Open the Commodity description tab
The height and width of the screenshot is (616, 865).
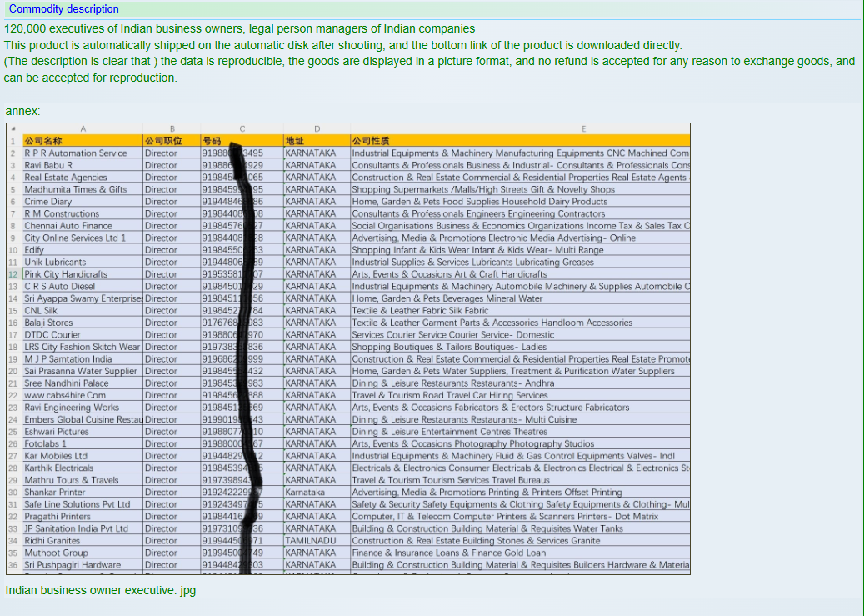tap(63, 9)
